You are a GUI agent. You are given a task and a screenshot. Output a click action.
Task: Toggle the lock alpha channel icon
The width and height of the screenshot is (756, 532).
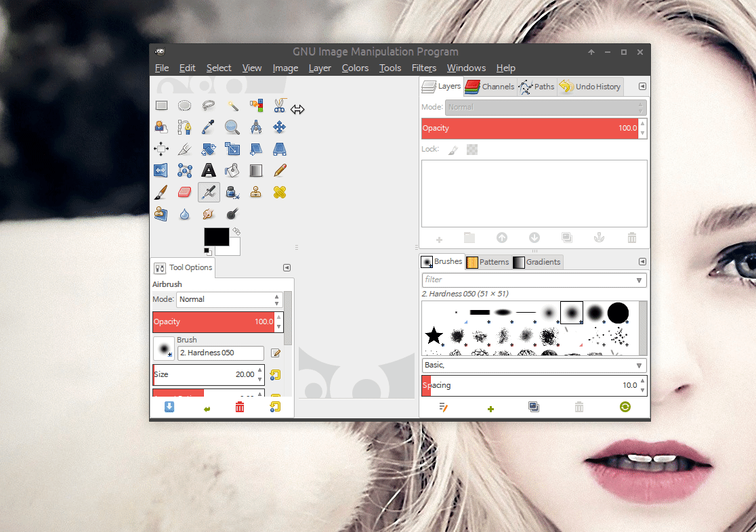472,150
